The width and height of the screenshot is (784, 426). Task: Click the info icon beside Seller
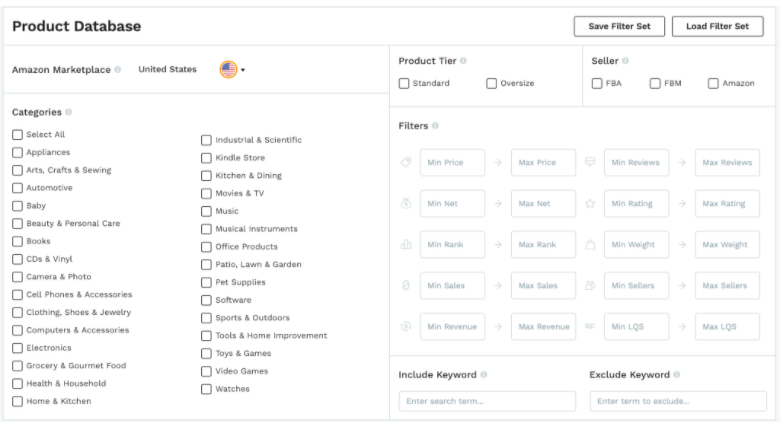625,60
